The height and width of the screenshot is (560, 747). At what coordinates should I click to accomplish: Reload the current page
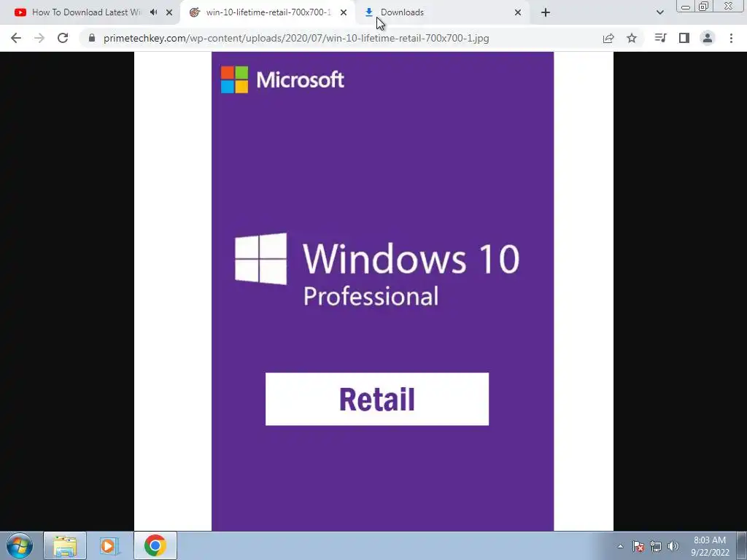point(63,38)
